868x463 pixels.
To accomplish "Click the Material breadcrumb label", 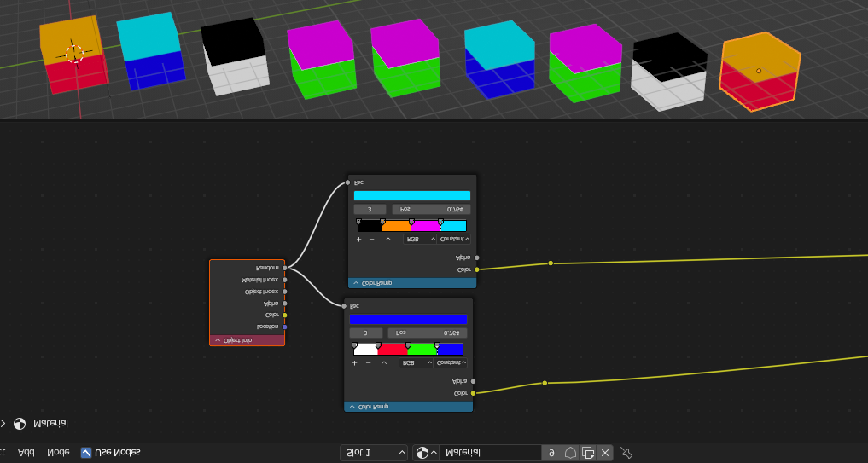I will tap(51, 424).
